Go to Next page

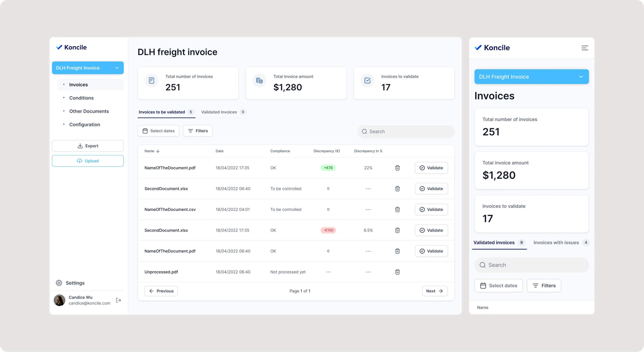click(x=435, y=291)
